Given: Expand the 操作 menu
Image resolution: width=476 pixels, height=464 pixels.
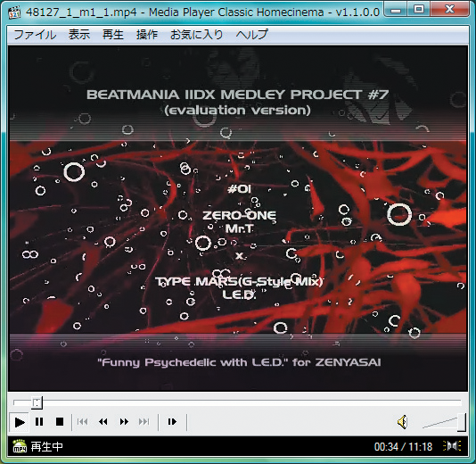Looking at the screenshot, I should click(x=147, y=34).
